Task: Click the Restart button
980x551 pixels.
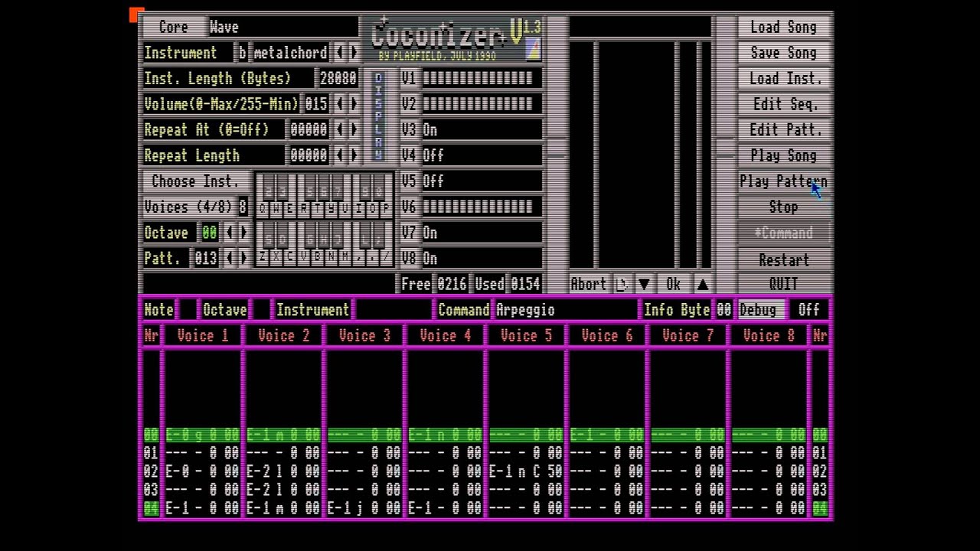Action: [x=783, y=260]
